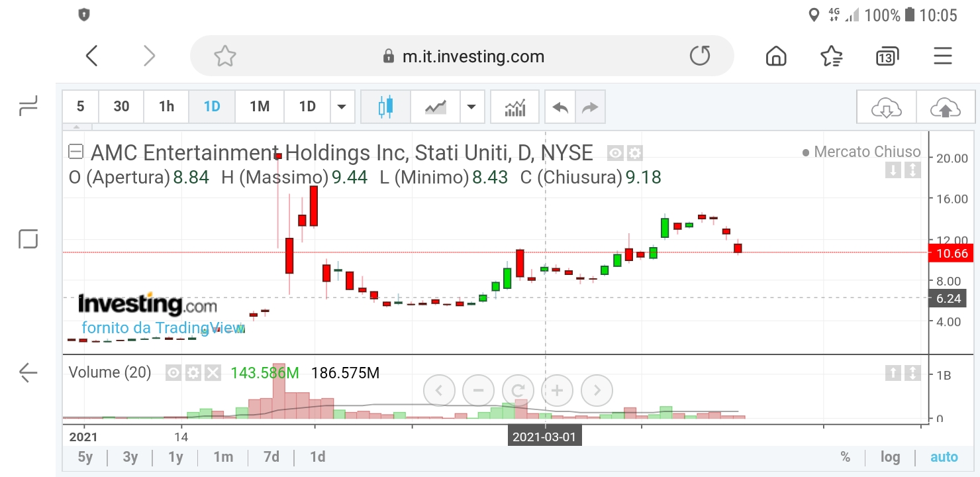Open AMC series settings gear
980x477 pixels.
634,154
